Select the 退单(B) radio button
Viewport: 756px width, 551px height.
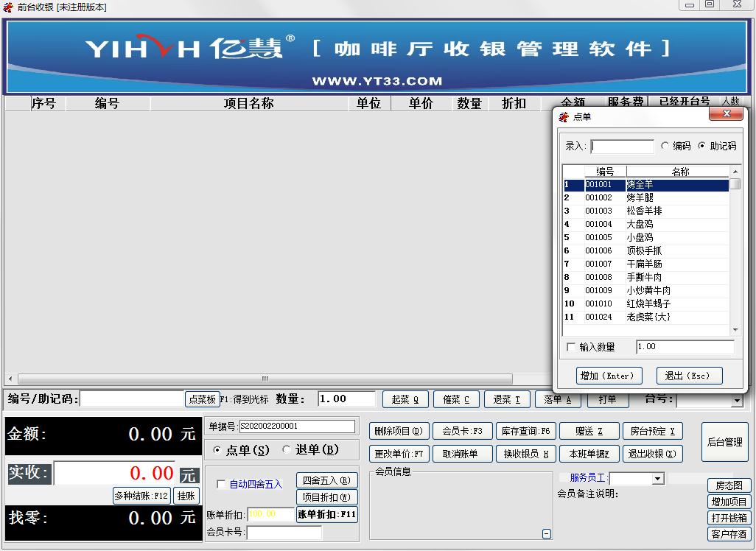287,449
